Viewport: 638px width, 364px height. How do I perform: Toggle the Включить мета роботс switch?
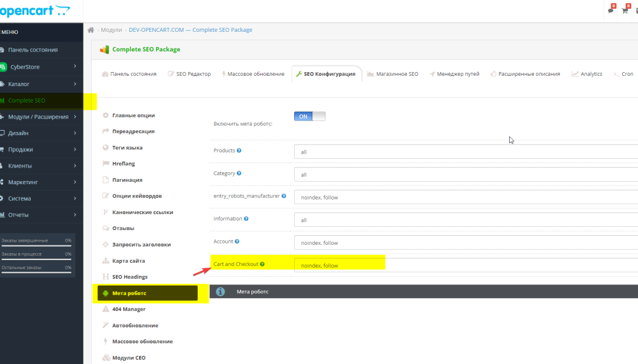[x=309, y=116]
